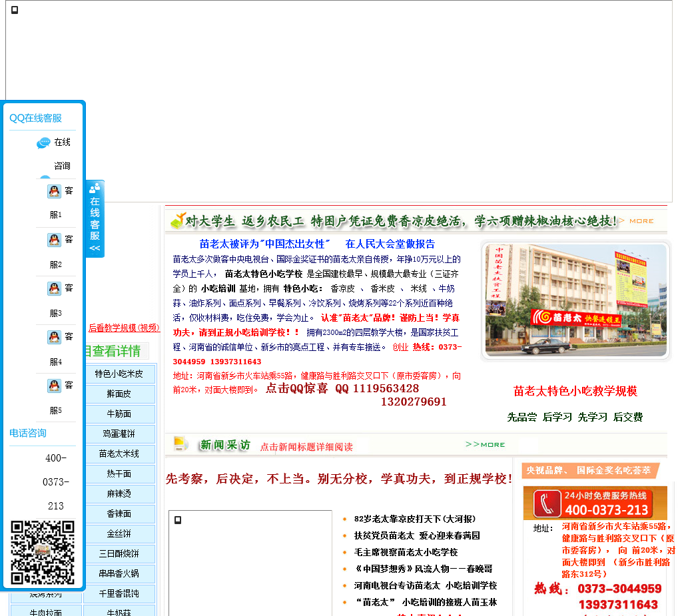Click 点击QQ惊喜 QQ 1119563428 text
This screenshot has width=678, height=616.
tap(342, 388)
